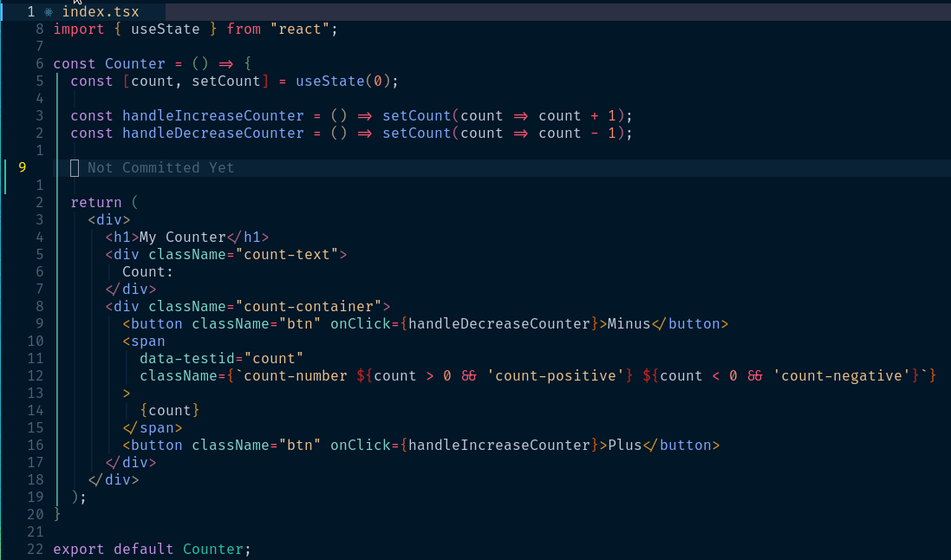
Task: Click 'Counter' in the export default statement
Action: click(213, 549)
